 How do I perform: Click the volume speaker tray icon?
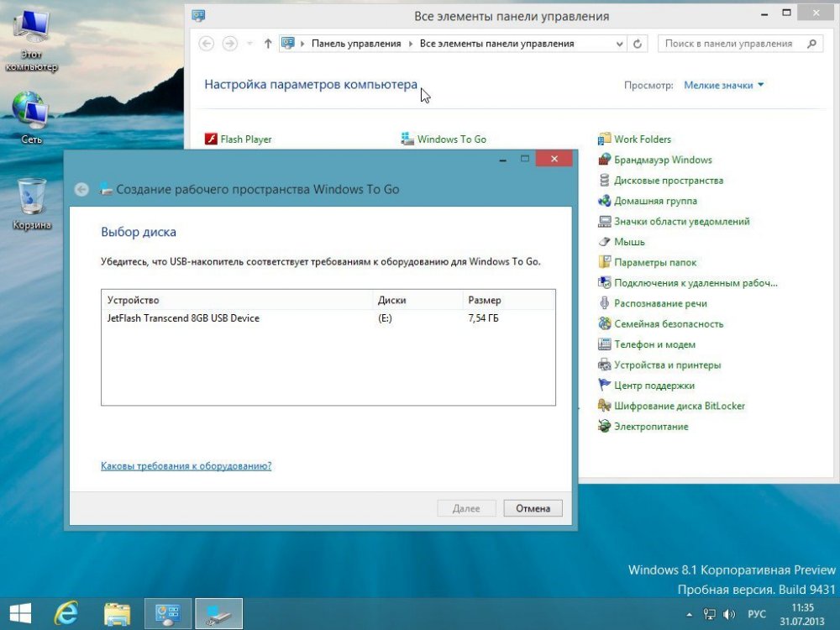pyautogui.click(x=728, y=615)
